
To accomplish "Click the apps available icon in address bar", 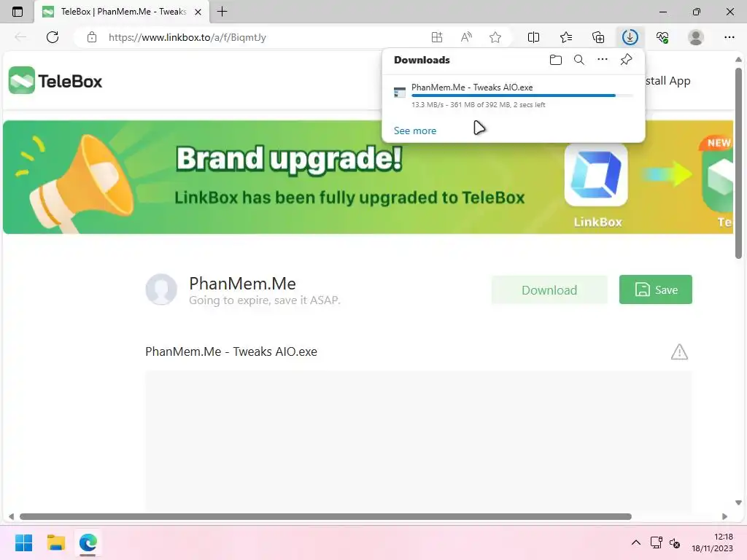I will point(437,37).
